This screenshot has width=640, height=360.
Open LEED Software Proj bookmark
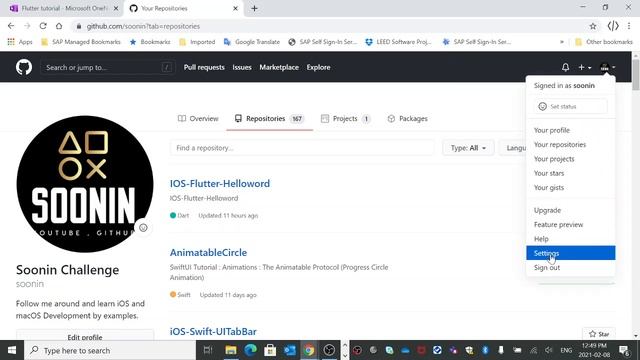(x=398, y=42)
